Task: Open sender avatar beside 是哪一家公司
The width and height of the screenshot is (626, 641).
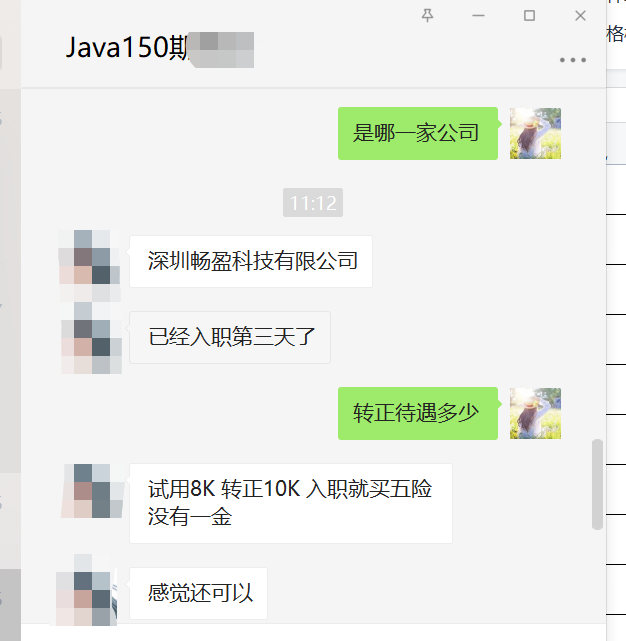Action: (535, 133)
